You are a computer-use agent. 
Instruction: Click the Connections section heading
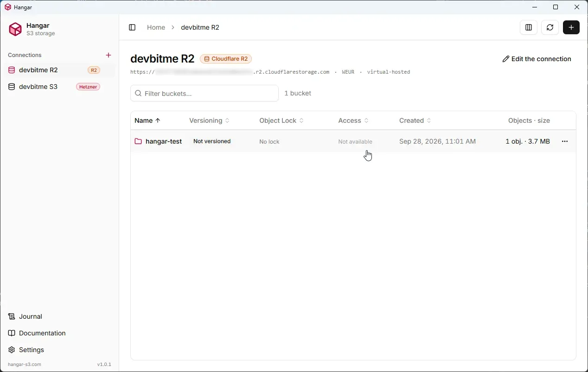[x=25, y=55]
